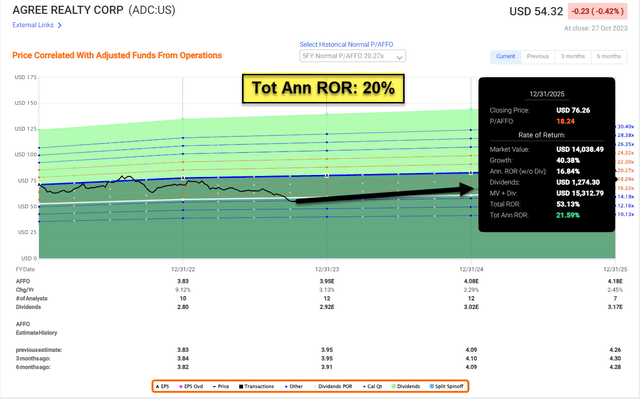
Task: Open the 5FY Normal P/AFFO dropdown
Action: (352, 56)
